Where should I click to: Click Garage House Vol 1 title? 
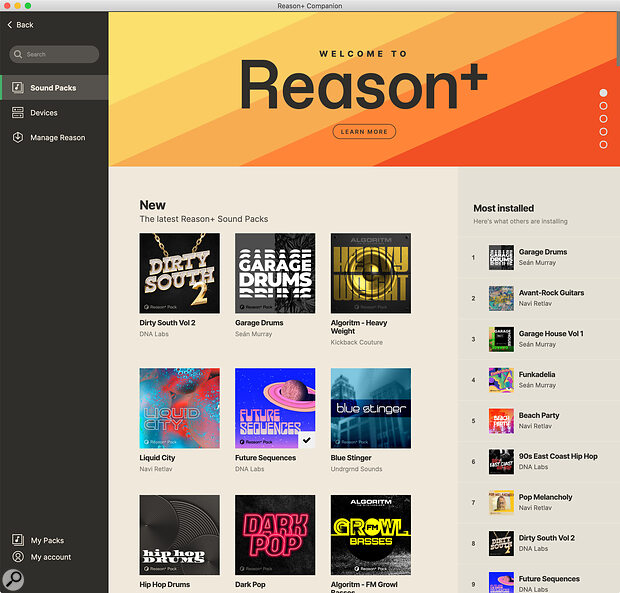(x=551, y=334)
